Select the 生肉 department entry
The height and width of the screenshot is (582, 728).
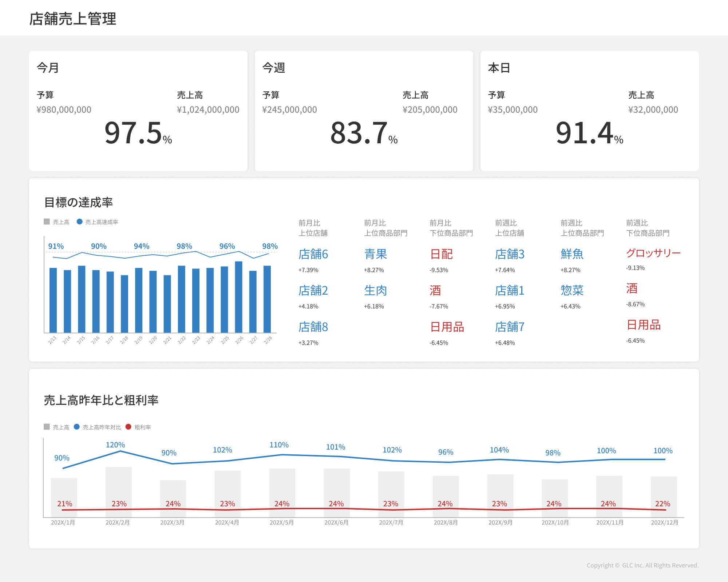376,290
